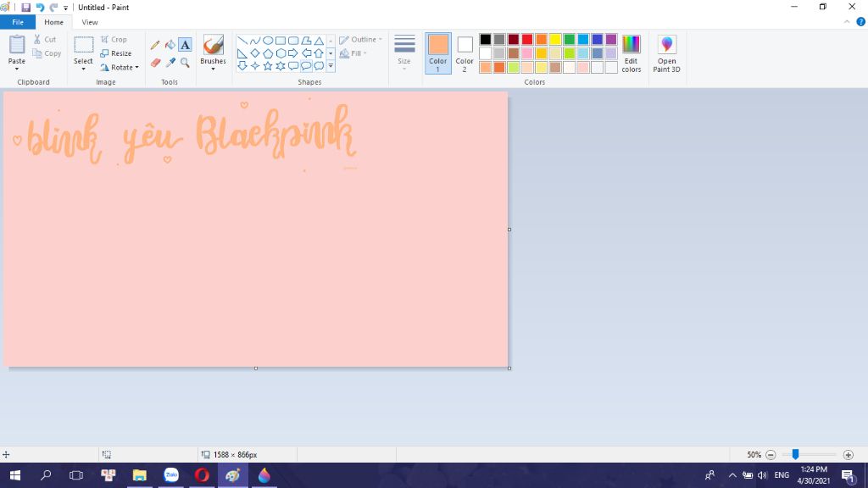Choose the Up arrow shape
The width and height of the screenshot is (868, 488).
pos(319,53)
